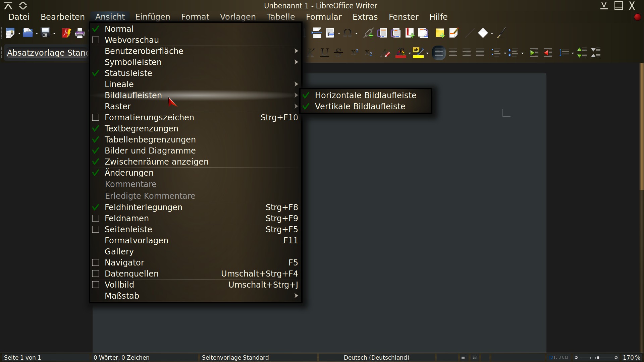
Task: Click document modified save indicator in status bar
Action: click(475, 358)
